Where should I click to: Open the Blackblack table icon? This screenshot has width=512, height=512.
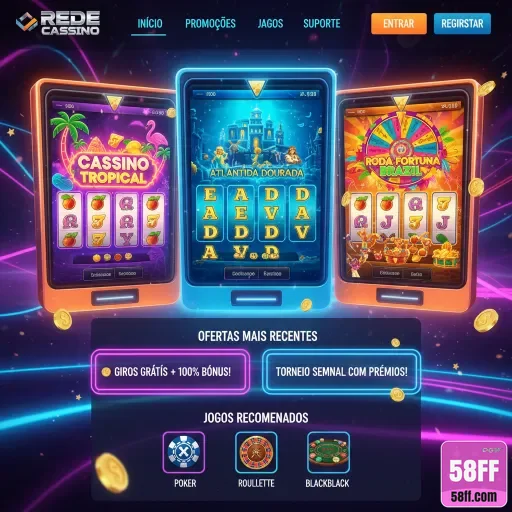point(328,452)
